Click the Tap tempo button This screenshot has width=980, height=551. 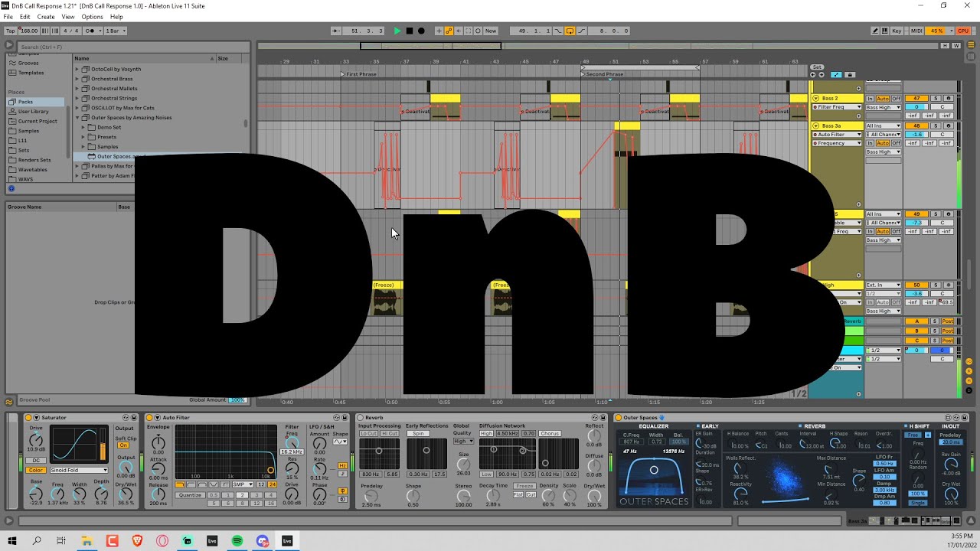click(11, 31)
